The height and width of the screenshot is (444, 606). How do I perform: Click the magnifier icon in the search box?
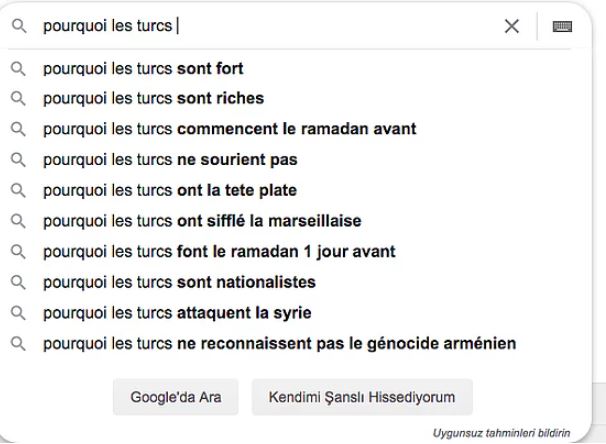(18, 27)
